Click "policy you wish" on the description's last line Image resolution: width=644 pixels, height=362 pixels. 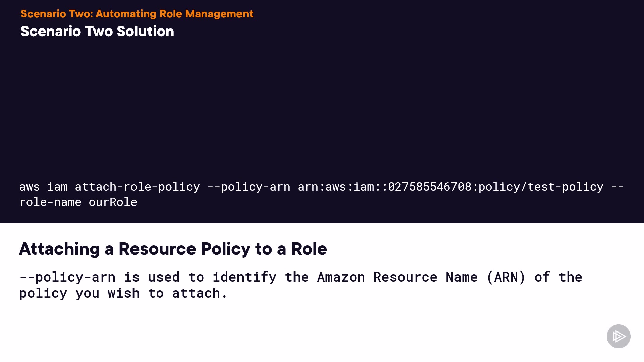79,293
